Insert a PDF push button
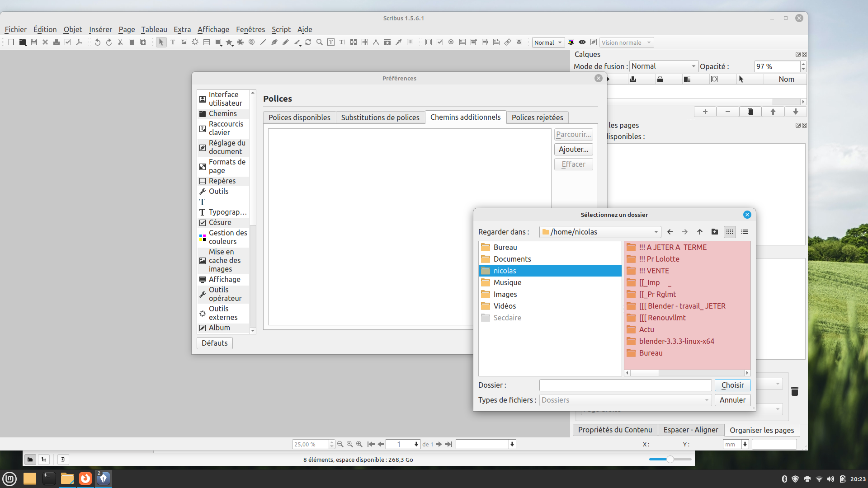 coord(429,42)
